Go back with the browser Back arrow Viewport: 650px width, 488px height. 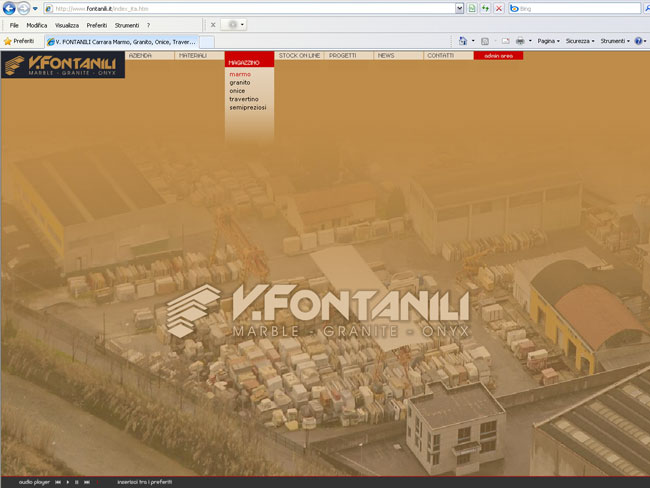pos(9,8)
